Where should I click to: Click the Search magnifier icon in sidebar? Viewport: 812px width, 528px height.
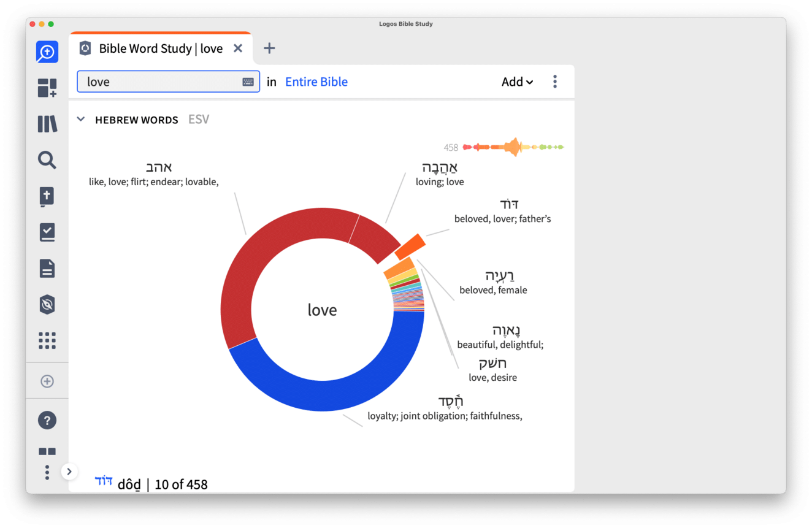click(47, 160)
